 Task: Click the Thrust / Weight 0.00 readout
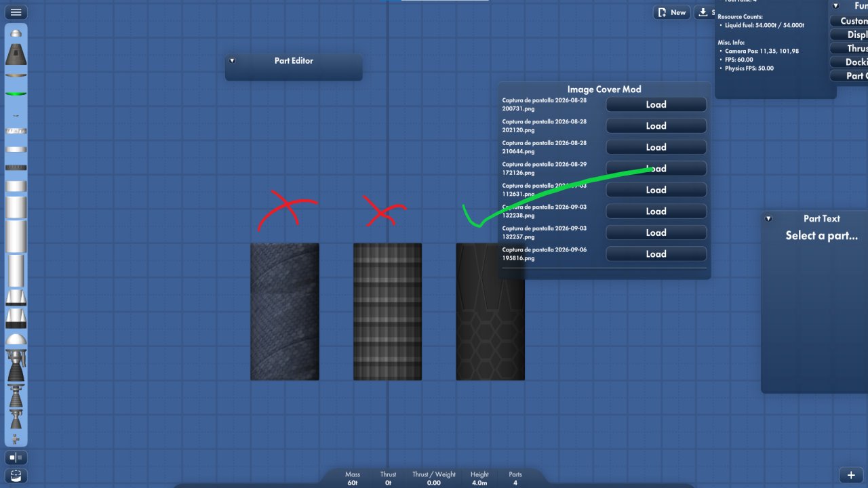pos(434,479)
